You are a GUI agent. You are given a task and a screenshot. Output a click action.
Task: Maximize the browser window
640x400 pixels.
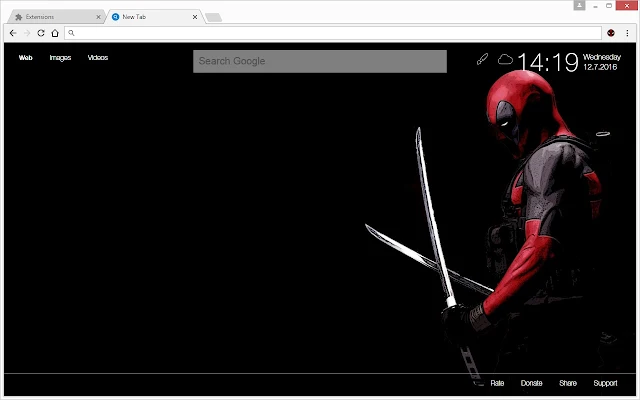[609, 6]
